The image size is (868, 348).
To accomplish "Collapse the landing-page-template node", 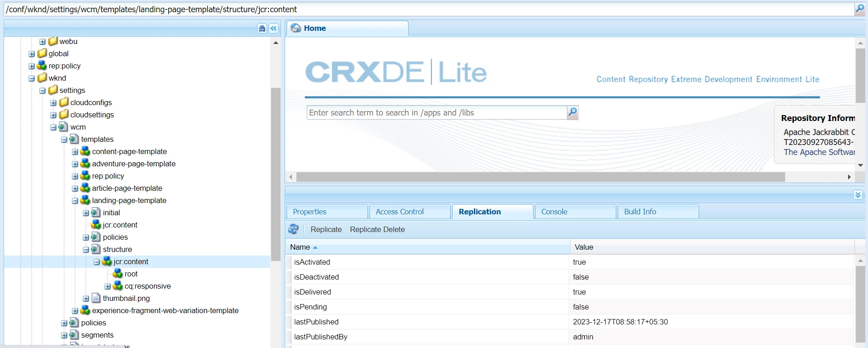I will (75, 201).
